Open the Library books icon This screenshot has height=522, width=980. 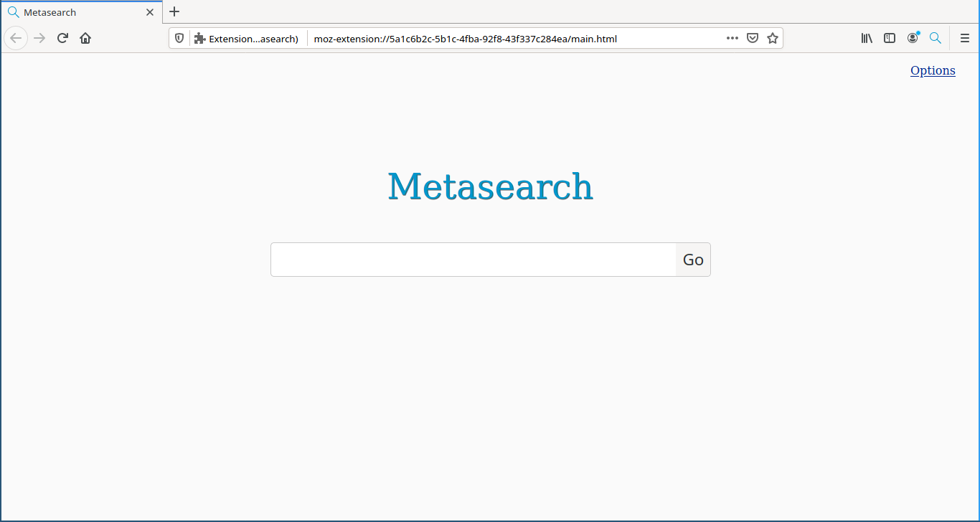(867, 38)
